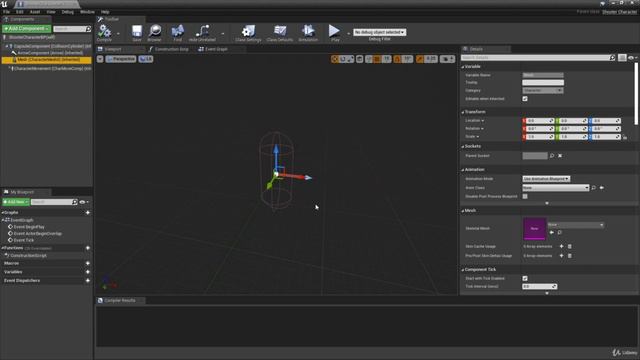Clear the Parent Socket with the X icon
640x360 pixels.
point(560,156)
